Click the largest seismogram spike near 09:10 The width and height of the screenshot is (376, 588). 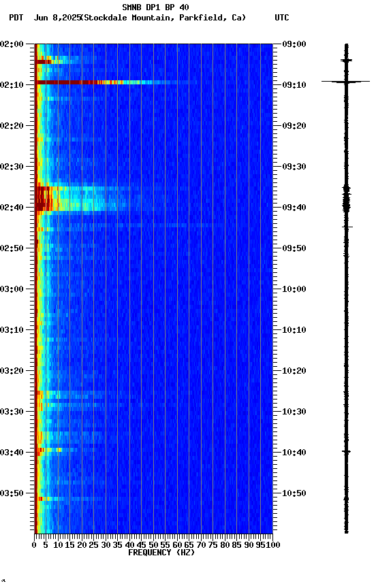click(x=345, y=82)
